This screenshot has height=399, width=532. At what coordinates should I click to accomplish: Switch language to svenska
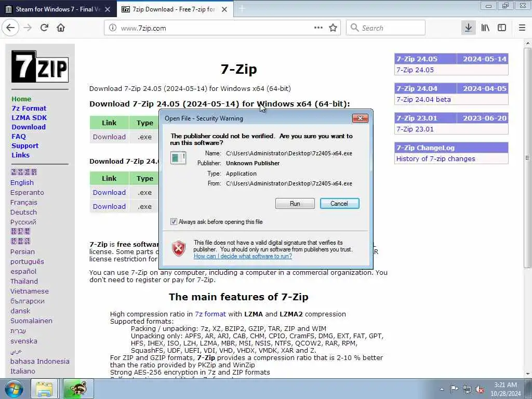24,341
